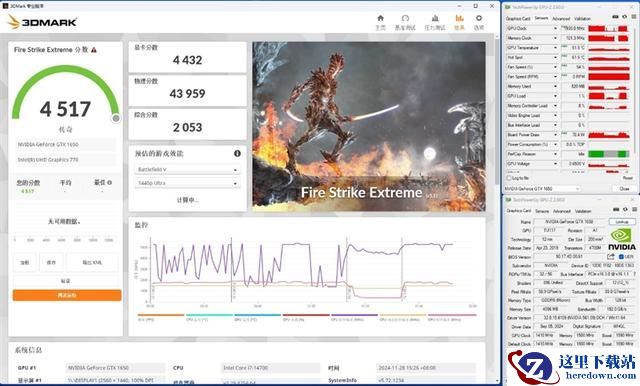
Task: Click the orange compare online button
Action: coord(67,295)
